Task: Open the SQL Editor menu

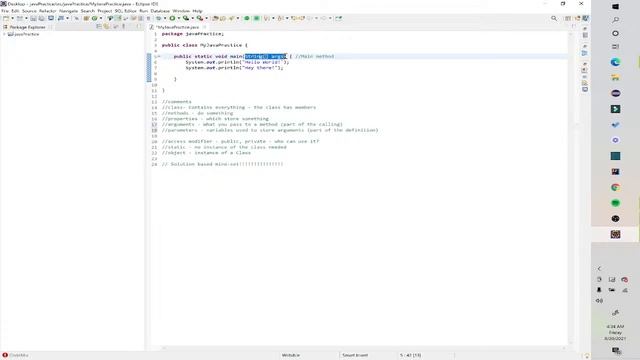Action: tap(125, 11)
